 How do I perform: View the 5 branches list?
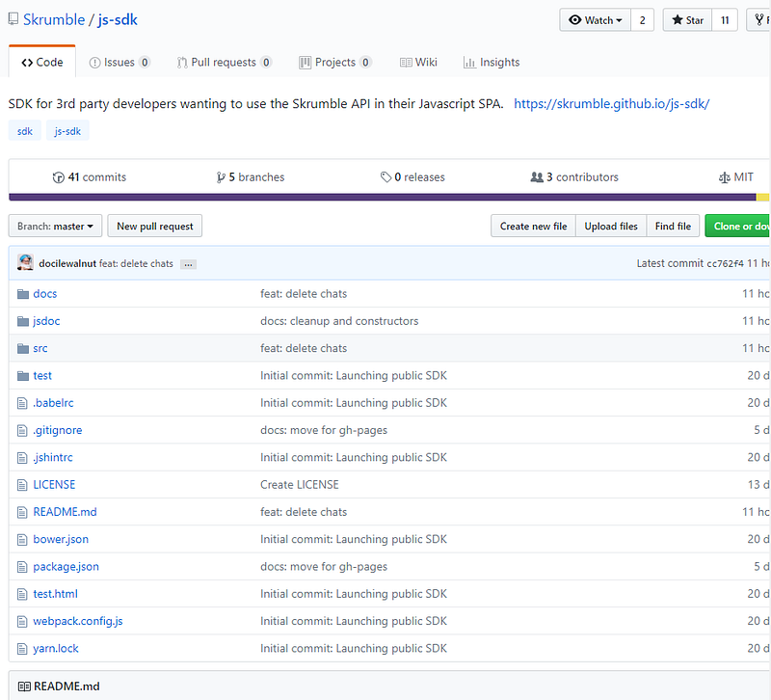tap(251, 177)
